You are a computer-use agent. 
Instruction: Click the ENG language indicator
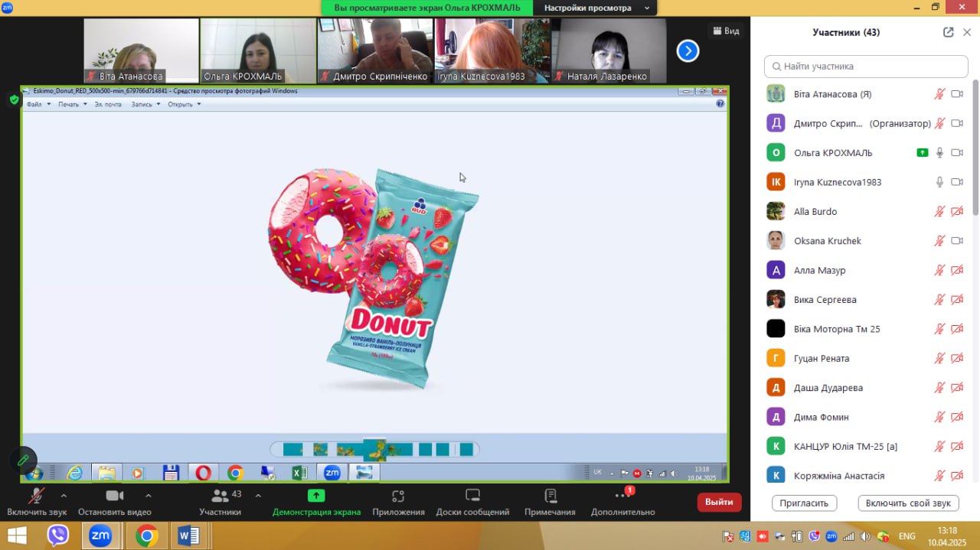pos(906,536)
